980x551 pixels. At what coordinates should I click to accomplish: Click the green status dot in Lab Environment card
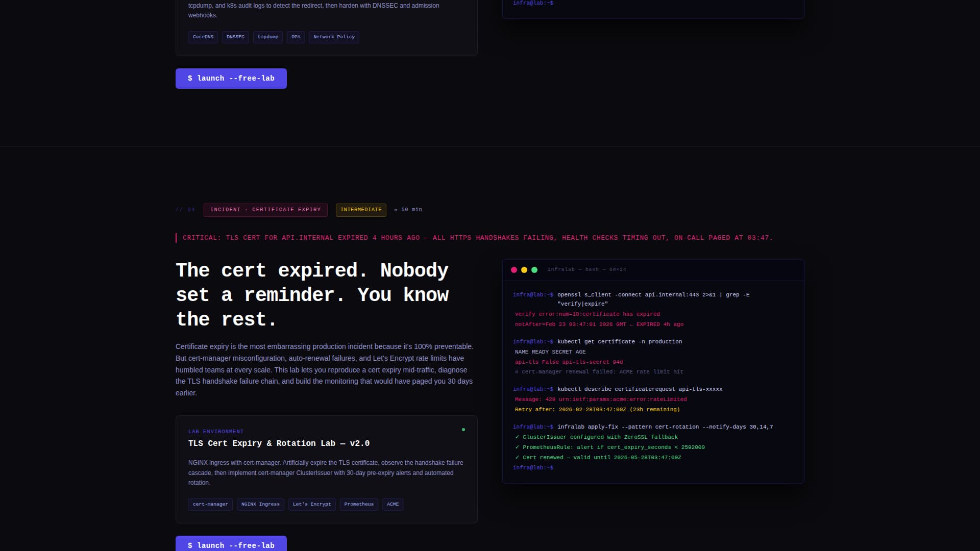click(x=463, y=430)
